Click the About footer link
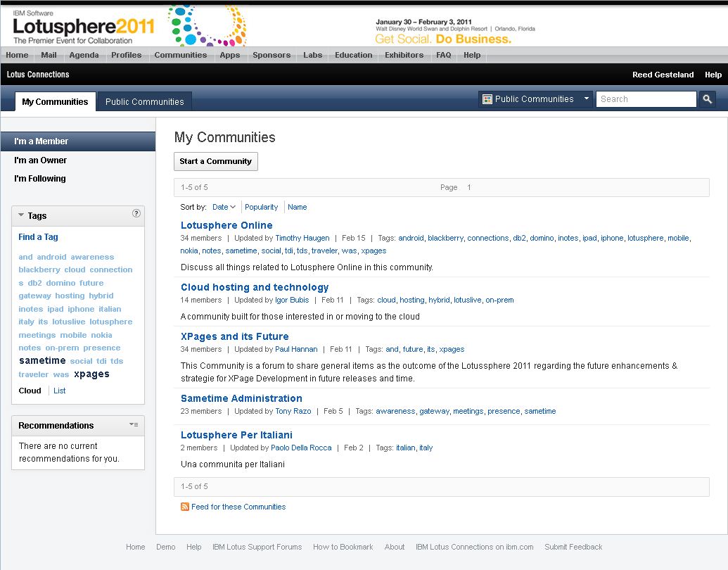Image resolution: width=728 pixels, height=570 pixels. [395, 547]
